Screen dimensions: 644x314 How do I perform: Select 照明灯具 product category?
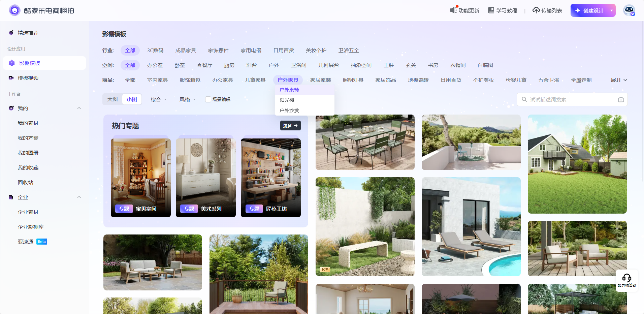(x=353, y=80)
